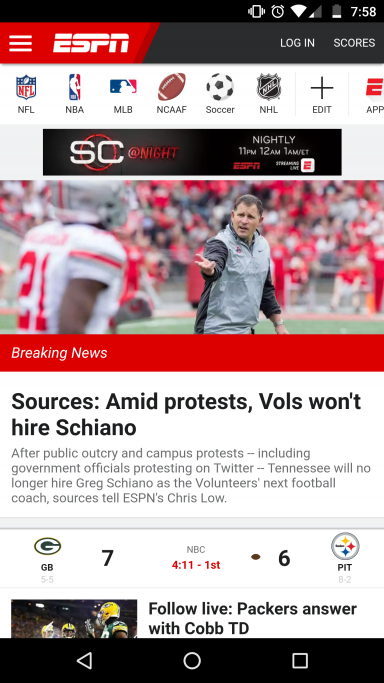The width and height of the screenshot is (384, 683).
Task: Select the NHL shield icon
Action: click(x=269, y=87)
